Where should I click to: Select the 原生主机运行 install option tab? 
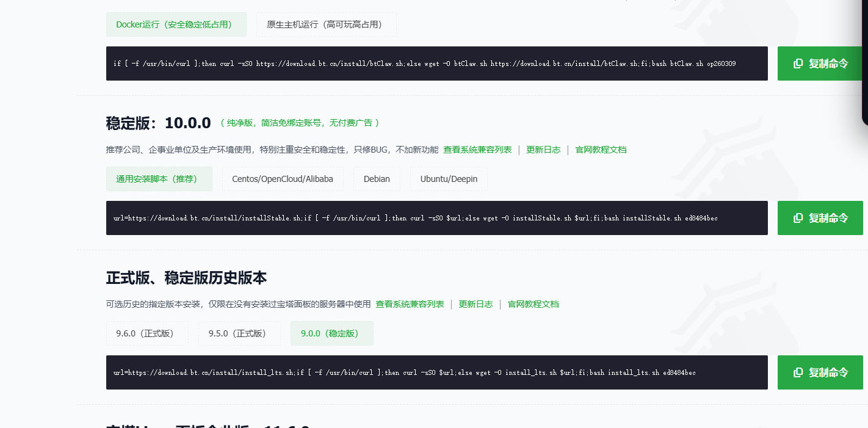click(x=326, y=24)
